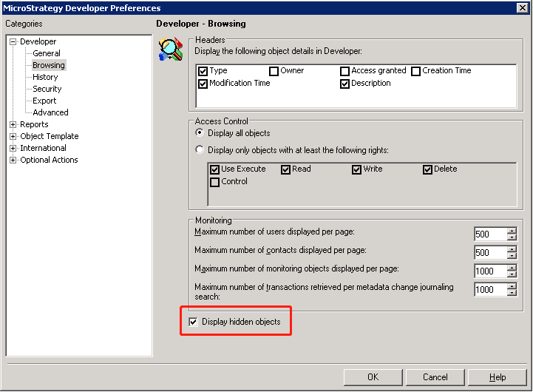Close the Developer Preferences dialog
The height and width of the screenshot is (392, 533).
click(x=522, y=8)
